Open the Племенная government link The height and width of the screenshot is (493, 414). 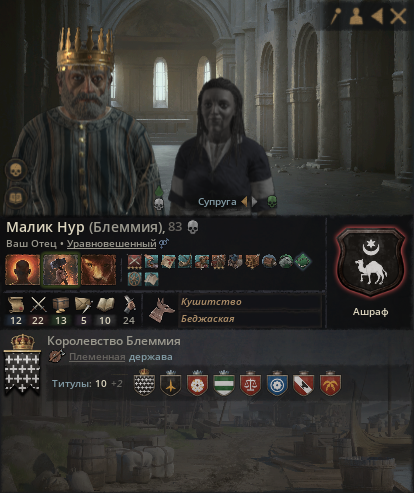(97, 357)
